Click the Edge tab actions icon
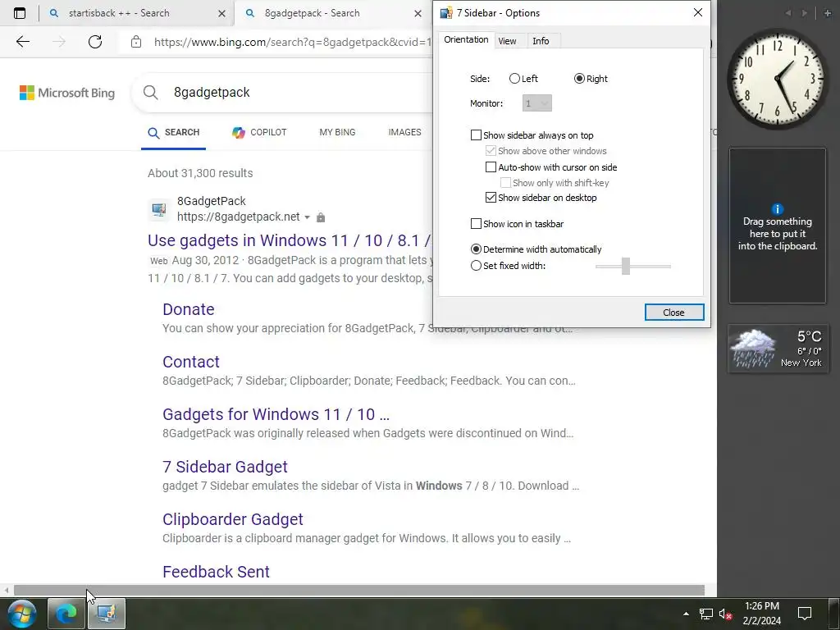Viewport: 840px width, 630px height. 20,13
